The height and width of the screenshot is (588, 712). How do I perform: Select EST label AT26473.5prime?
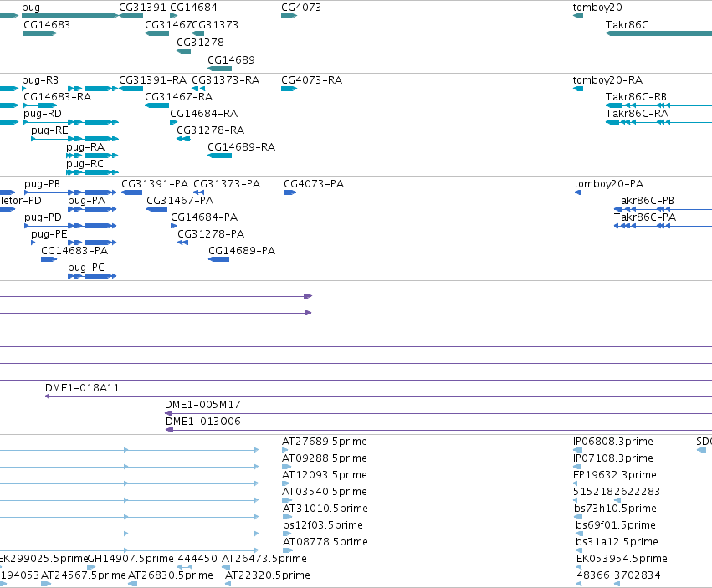point(264,559)
